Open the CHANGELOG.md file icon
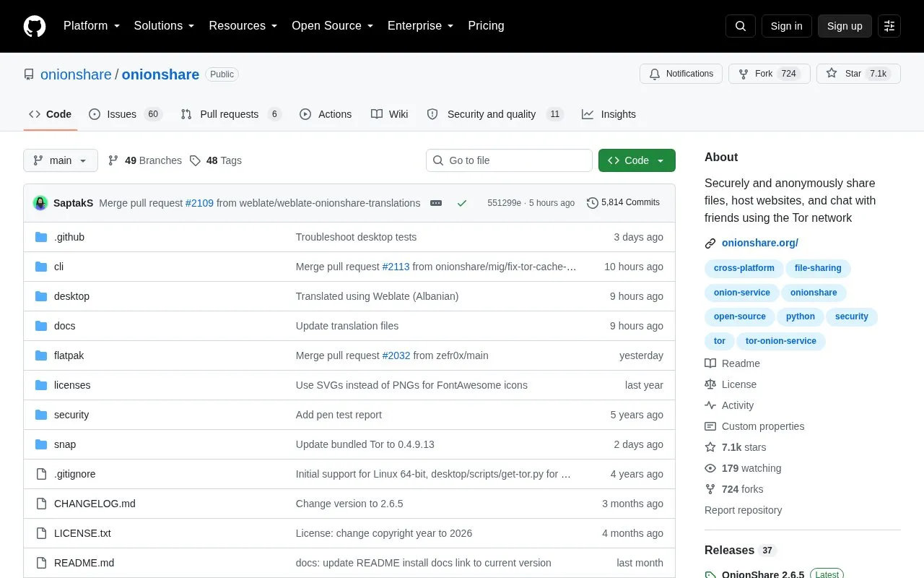 (x=41, y=504)
